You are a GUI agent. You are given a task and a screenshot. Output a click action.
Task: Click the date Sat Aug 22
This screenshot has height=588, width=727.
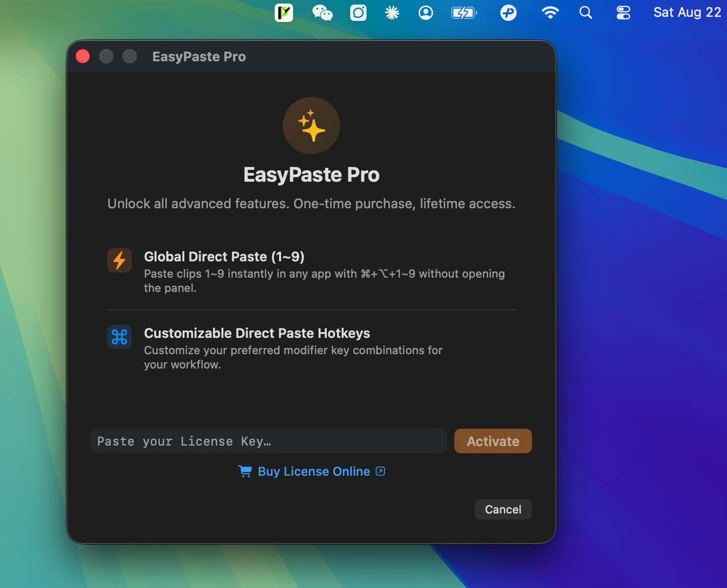tap(687, 12)
